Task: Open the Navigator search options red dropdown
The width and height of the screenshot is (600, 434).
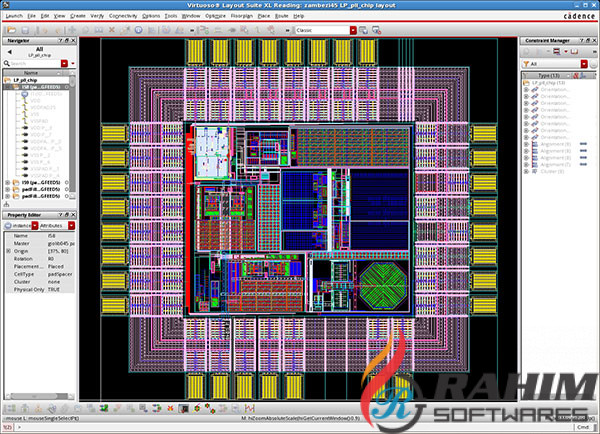Action: tap(64, 64)
